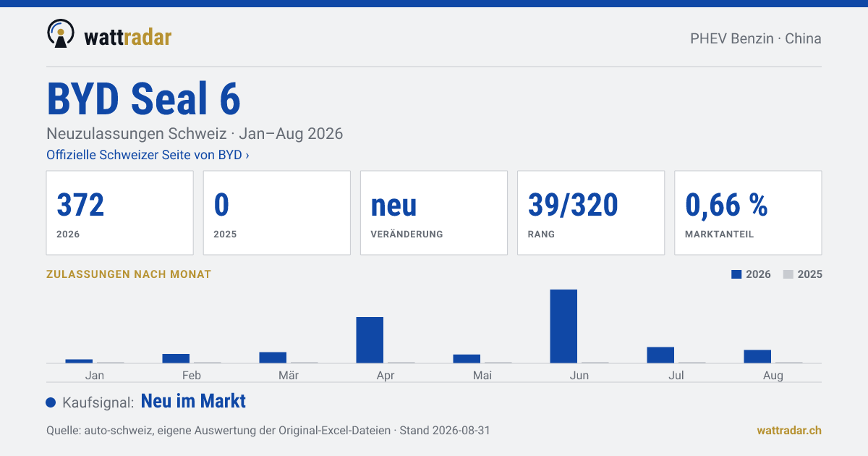Click the '2025' legend label
868x456 pixels.
click(810, 274)
